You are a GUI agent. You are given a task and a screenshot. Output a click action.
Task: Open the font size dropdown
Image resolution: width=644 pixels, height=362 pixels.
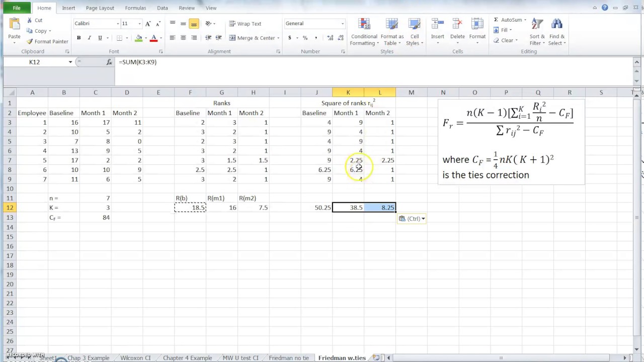(139, 24)
